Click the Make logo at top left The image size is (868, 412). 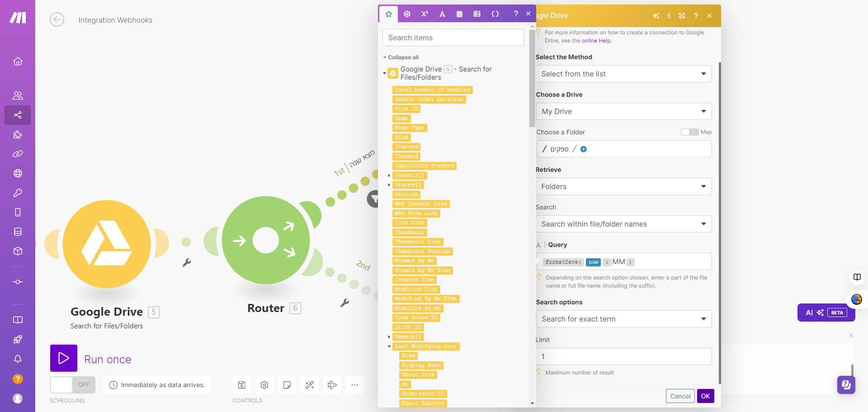pyautogui.click(x=18, y=18)
